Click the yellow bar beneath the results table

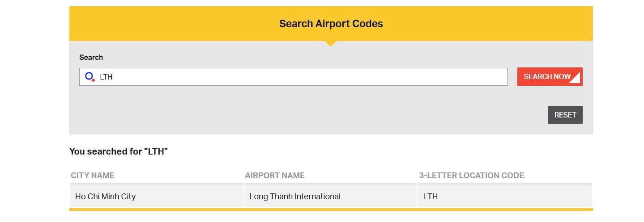tap(331, 209)
